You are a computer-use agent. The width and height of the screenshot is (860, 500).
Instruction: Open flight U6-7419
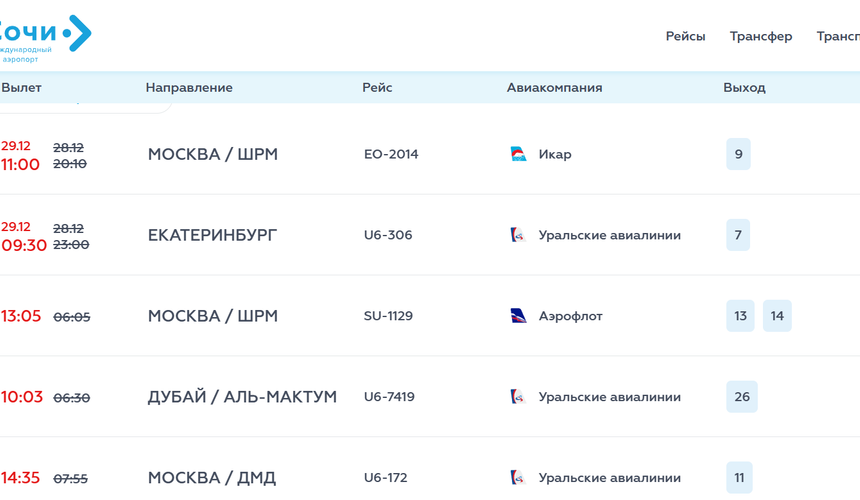click(x=389, y=397)
